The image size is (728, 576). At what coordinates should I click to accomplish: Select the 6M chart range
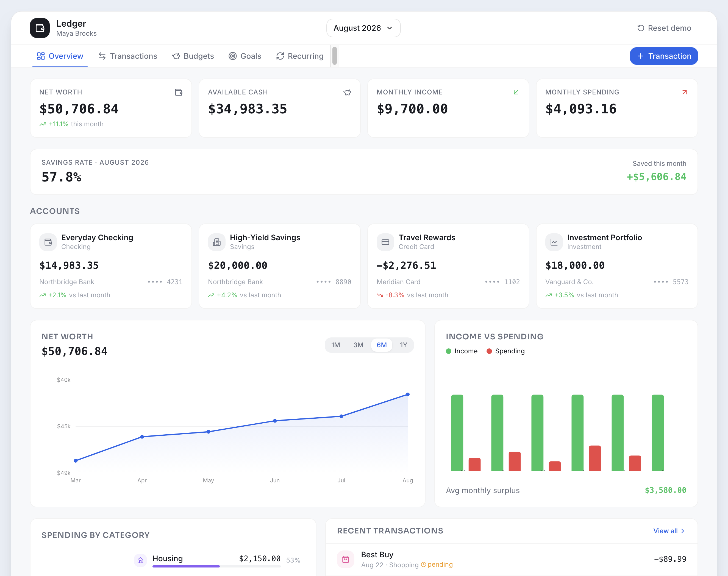coord(382,345)
